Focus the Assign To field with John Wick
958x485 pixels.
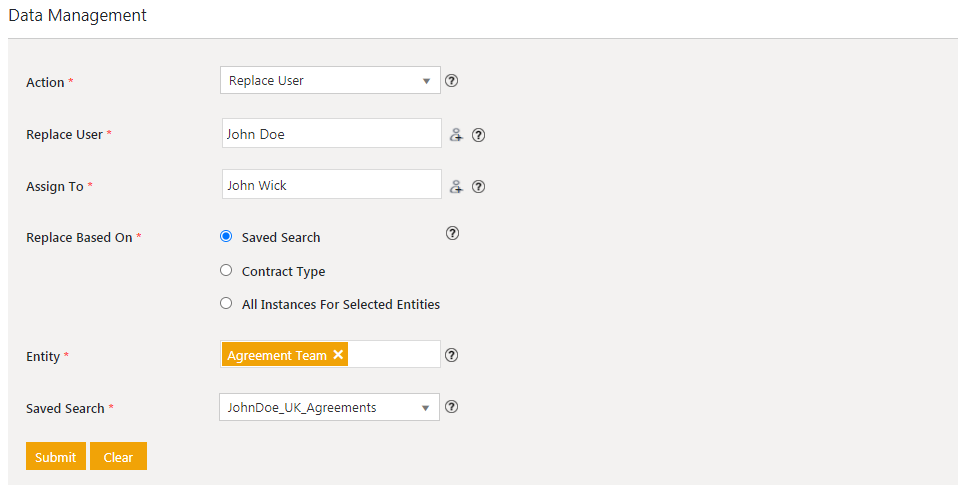(331, 185)
